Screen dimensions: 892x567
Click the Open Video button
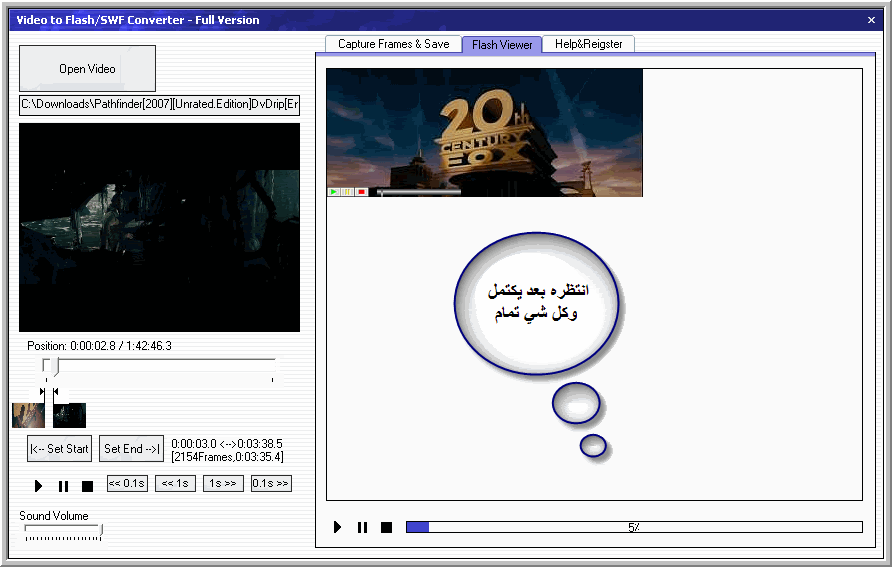tap(87, 69)
